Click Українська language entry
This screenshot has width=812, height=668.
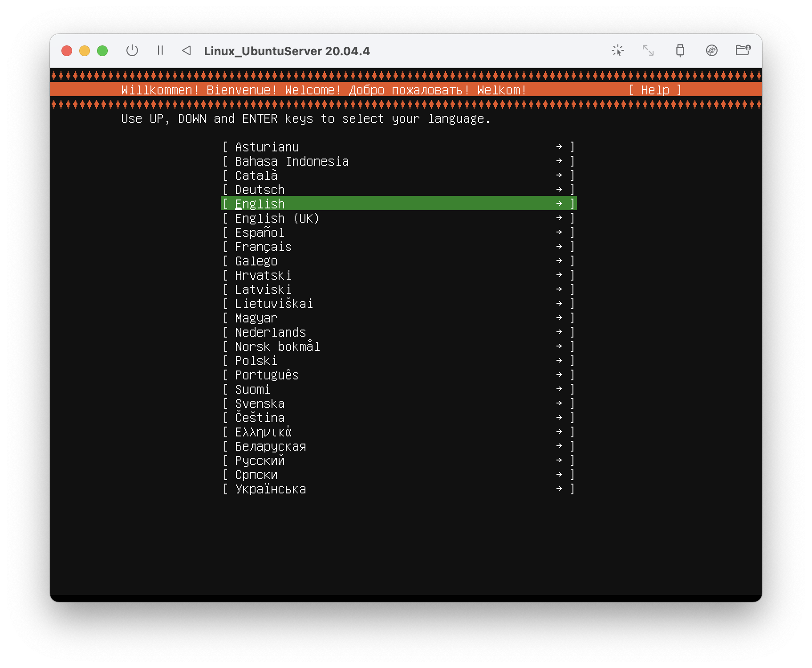(x=399, y=489)
